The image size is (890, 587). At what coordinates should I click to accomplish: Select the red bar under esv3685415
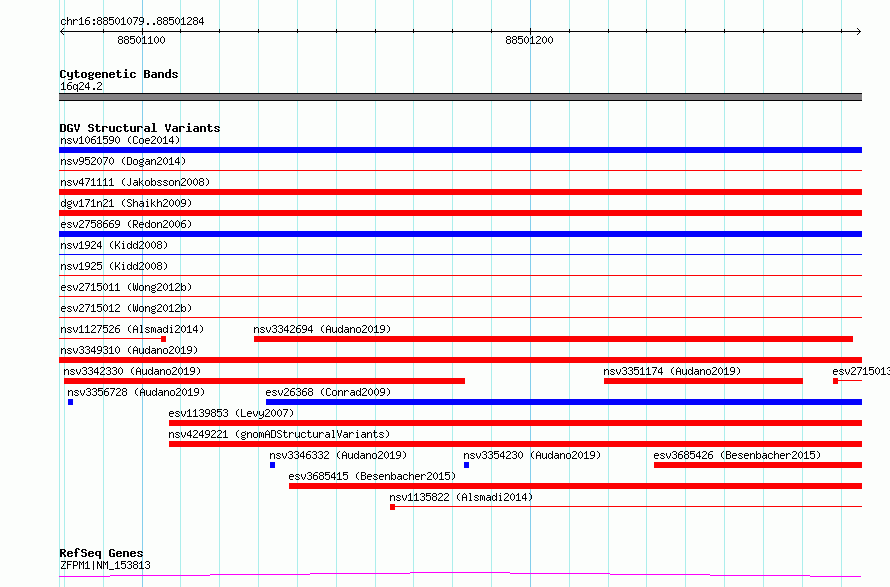point(576,487)
